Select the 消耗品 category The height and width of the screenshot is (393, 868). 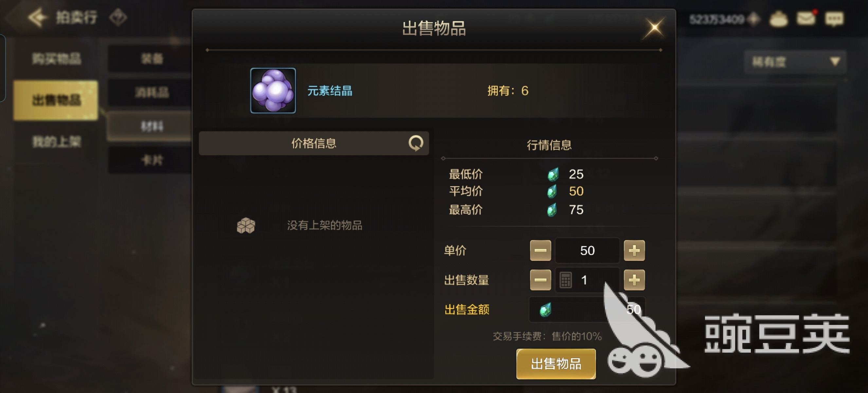[x=152, y=92]
